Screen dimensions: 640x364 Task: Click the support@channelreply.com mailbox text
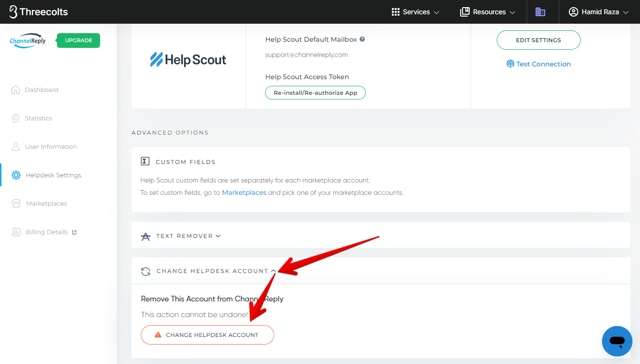click(x=306, y=55)
